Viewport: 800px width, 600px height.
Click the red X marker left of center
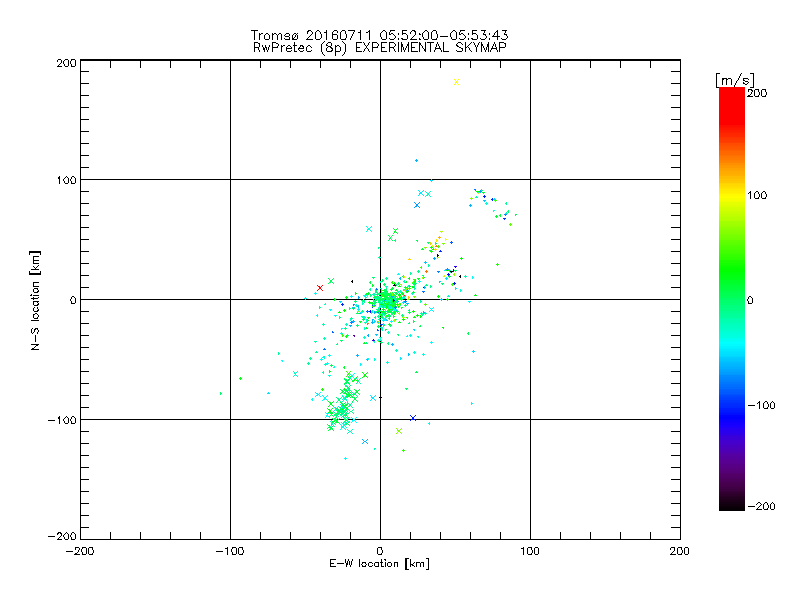pos(320,288)
